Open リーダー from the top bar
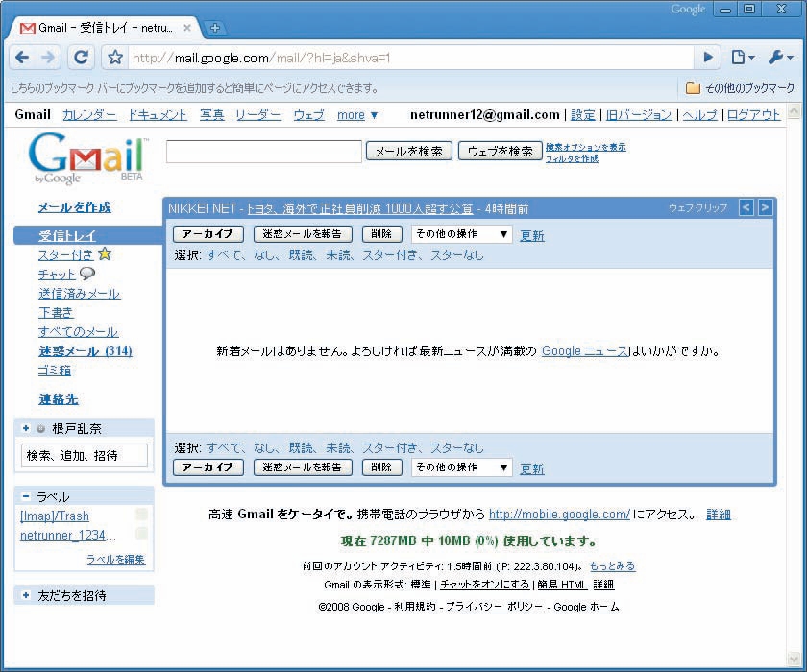The height and width of the screenshot is (672, 807). tap(258, 115)
